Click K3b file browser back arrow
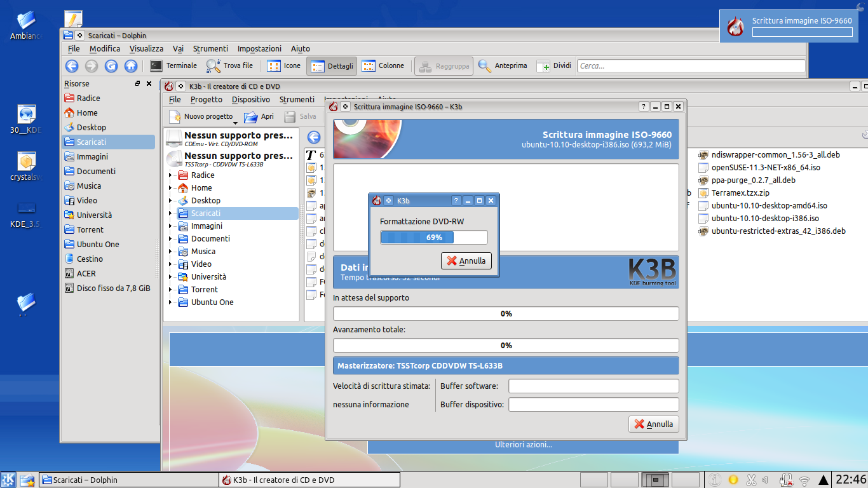The height and width of the screenshot is (488, 868). (x=313, y=137)
